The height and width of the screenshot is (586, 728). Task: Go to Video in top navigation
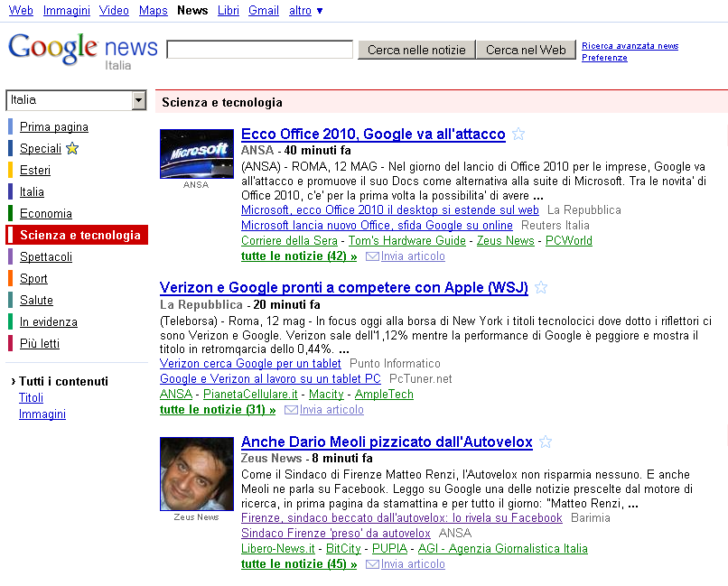(114, 10)
